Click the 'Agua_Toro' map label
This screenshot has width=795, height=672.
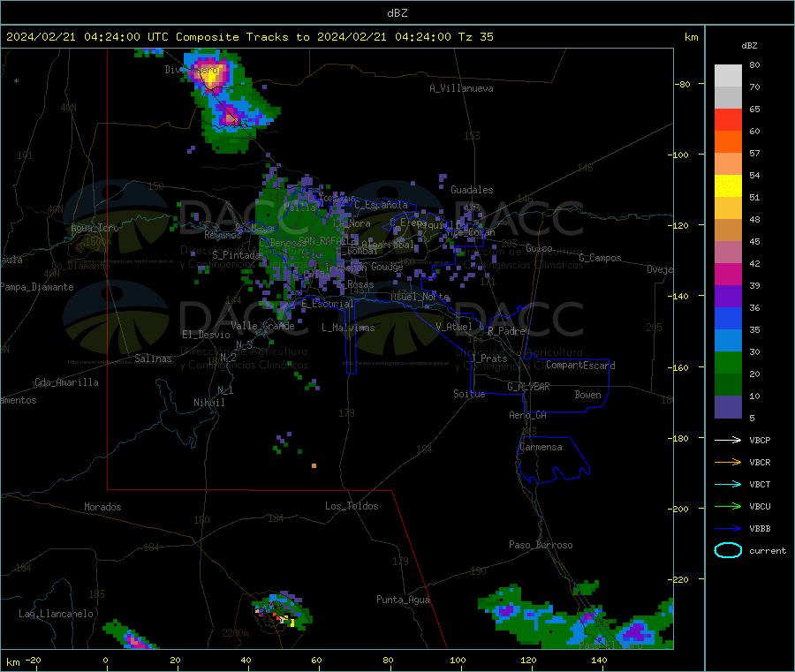pos(95,228)
